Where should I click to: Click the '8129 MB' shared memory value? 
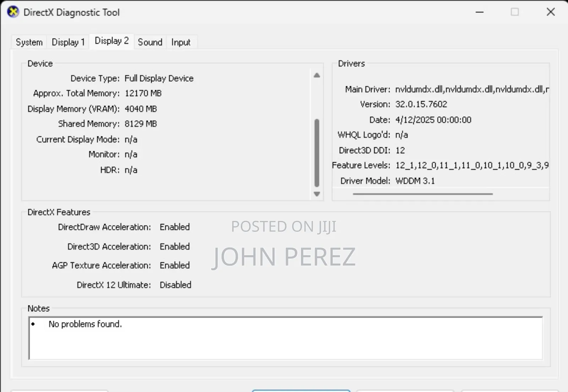tap(141, 124)
